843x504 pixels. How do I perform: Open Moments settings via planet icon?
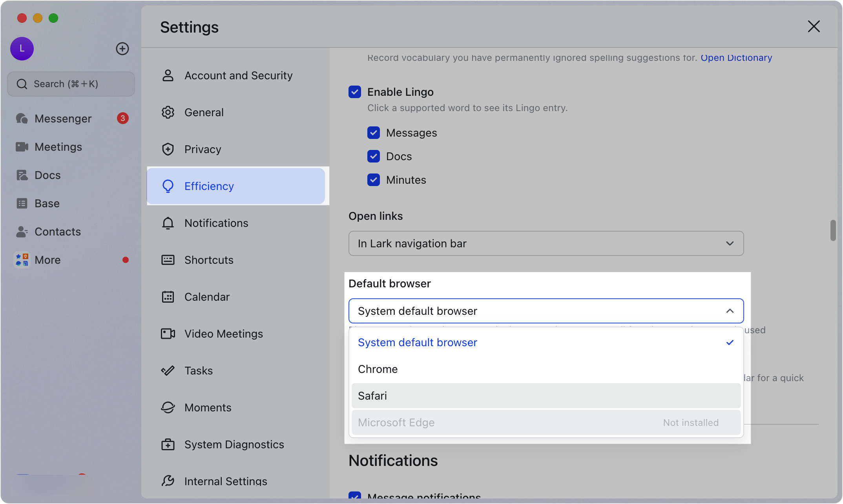tap(168, 407)
